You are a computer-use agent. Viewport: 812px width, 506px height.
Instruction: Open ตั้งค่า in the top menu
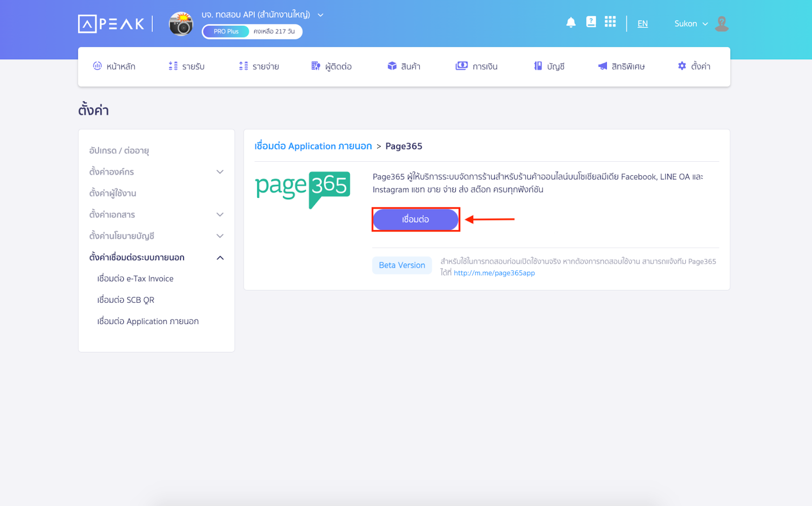[x=694, y=66]
